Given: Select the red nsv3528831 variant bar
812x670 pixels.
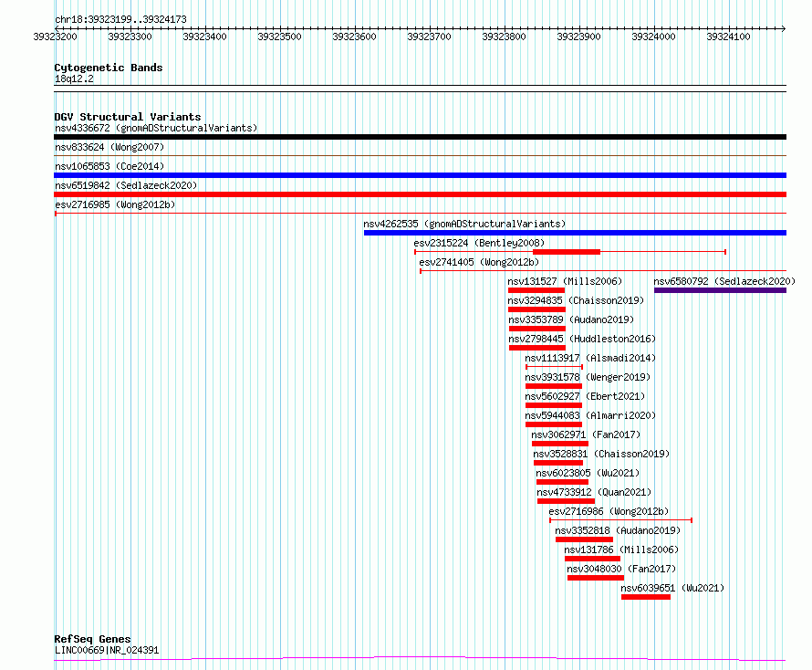Looking at the screenshot, I should pos(558,463).
